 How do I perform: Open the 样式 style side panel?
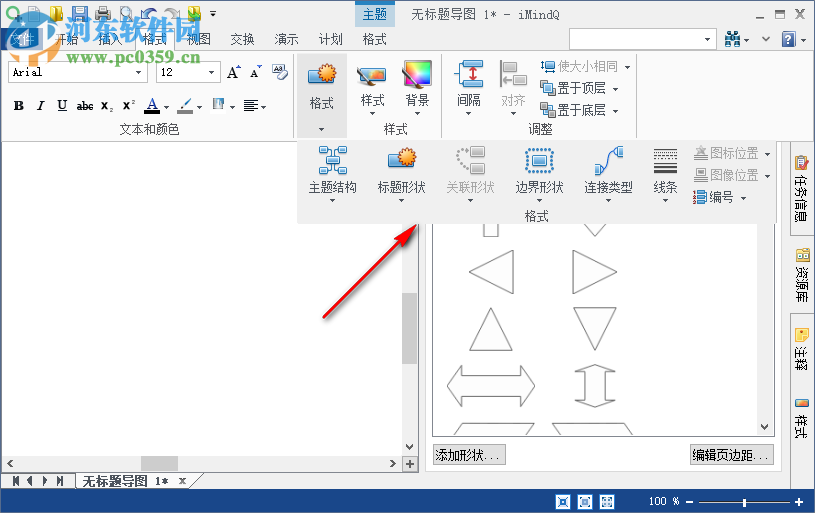pos(801,419)
